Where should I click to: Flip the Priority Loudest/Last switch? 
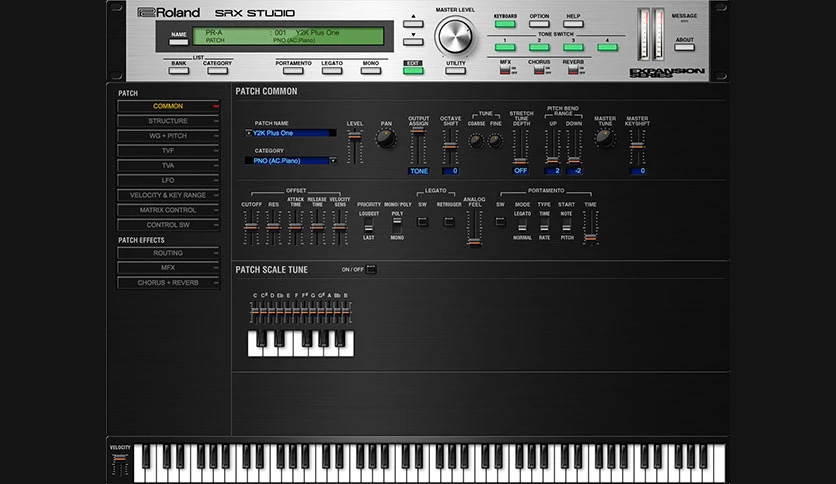tap(368, 225)
